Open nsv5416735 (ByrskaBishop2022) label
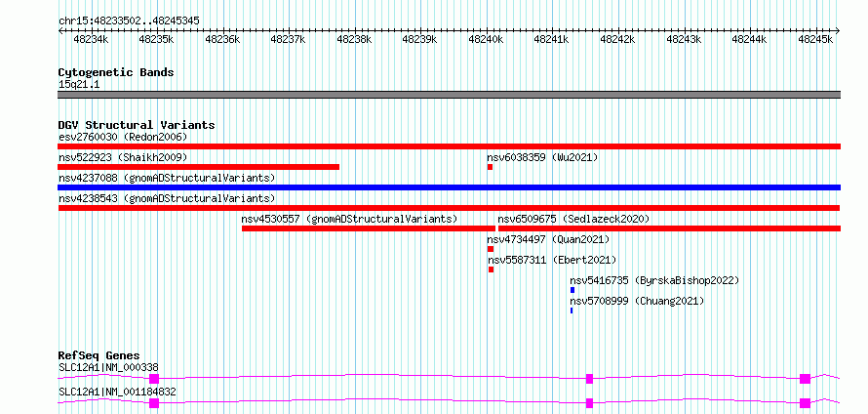868x414 pixels. click(654, 280)
